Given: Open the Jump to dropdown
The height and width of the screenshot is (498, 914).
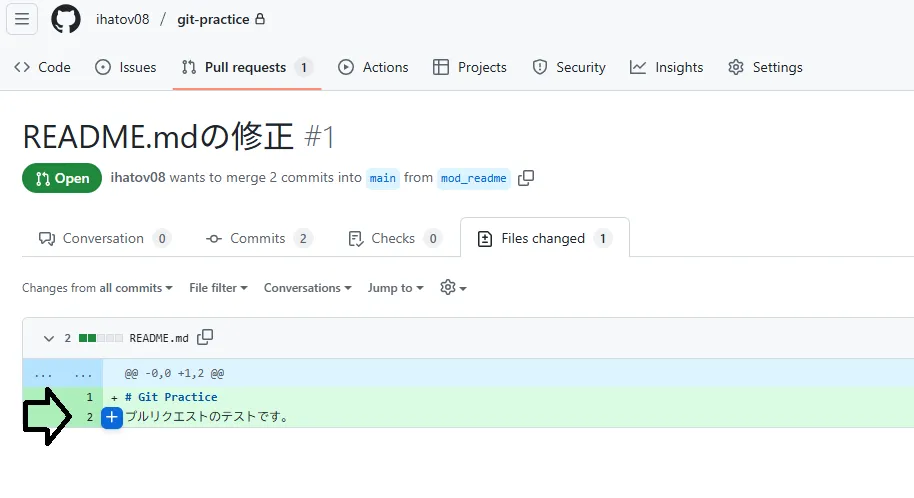Looking at the screenshot, I should click(395, 288).
